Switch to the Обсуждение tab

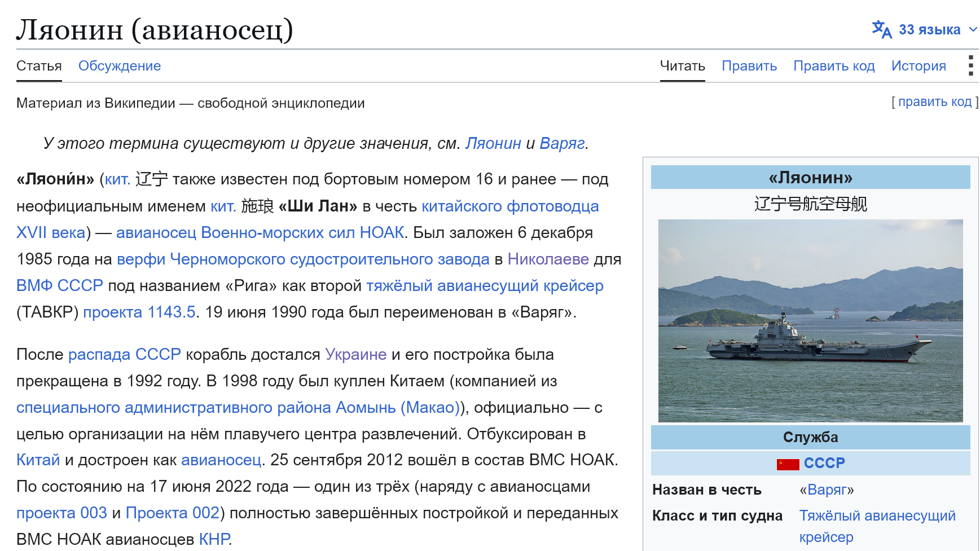pyautogui.click(x=120, y=66)
